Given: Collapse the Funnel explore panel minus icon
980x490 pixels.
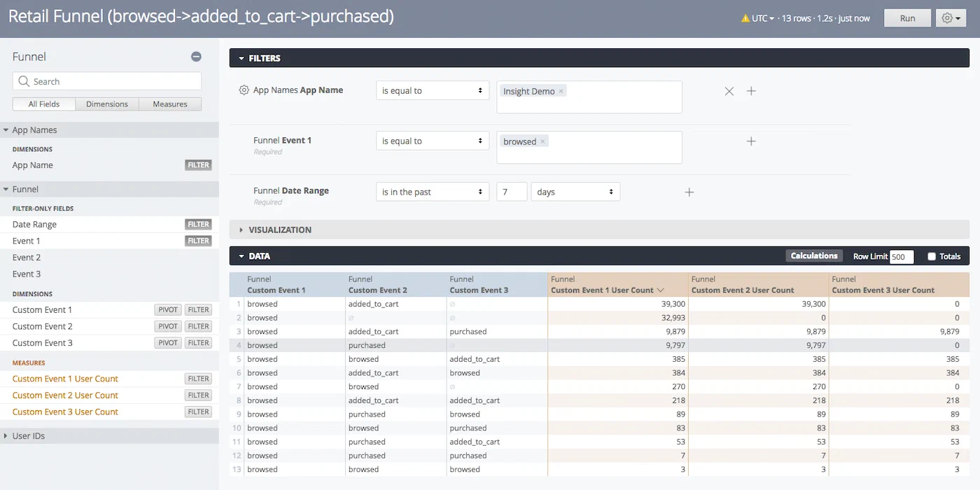Looking at the screenshot, I should click(x=197, y=57).
